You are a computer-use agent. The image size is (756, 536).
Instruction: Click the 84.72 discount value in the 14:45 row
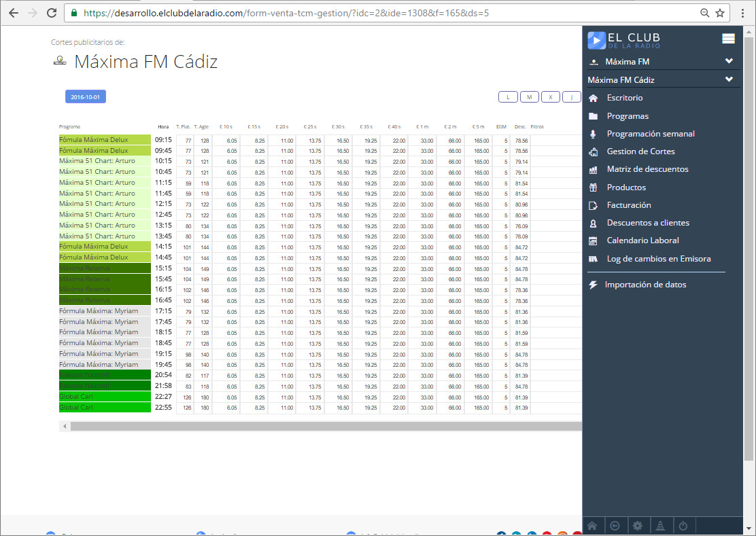(521, 258)
